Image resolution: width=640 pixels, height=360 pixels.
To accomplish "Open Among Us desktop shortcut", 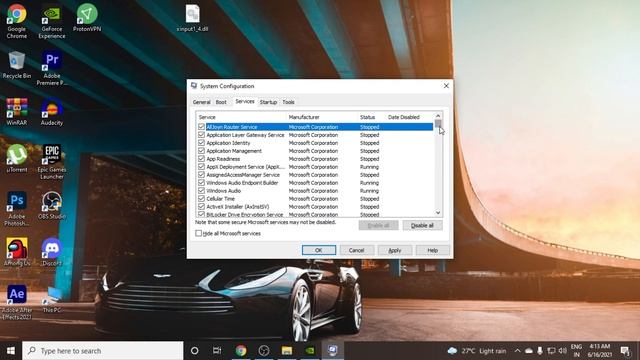I will [x=17, y=252].
